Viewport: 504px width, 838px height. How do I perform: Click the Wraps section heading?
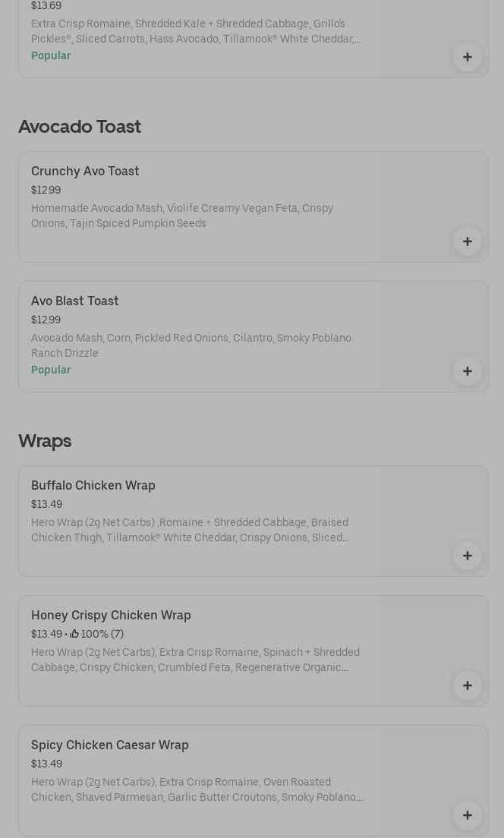pyautogui.click(x=45, y=440)
